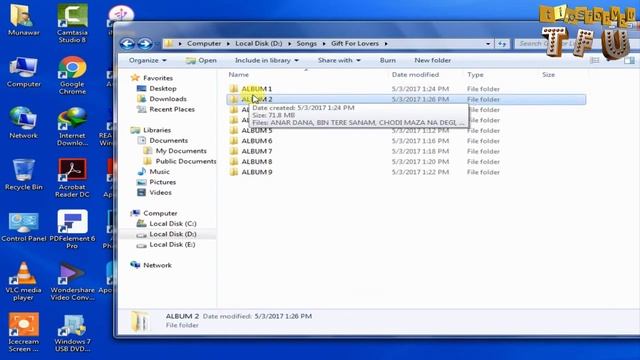Select Public Documents in navigation pane

(x=186, y=161)
